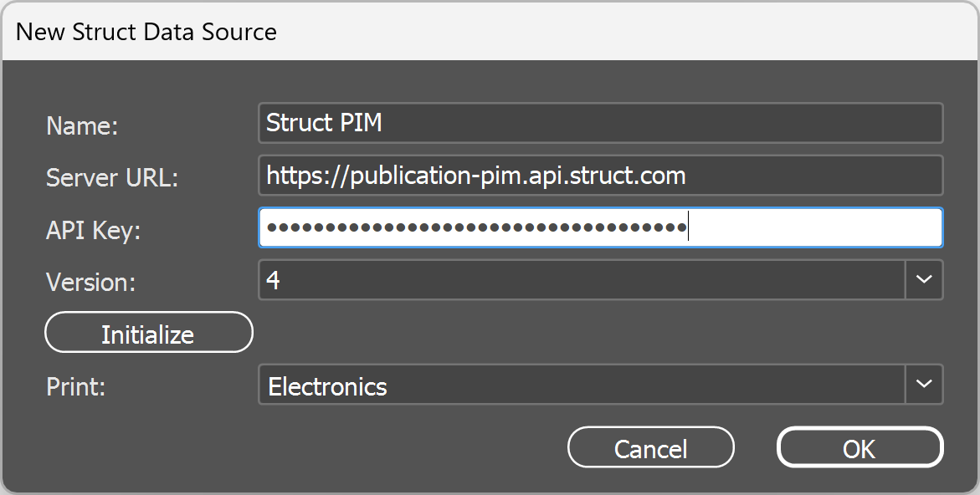980x495 pixels.
Task: Select the text Struct PIM in Name
Action: pyautogui.click(x=324, y=123)
